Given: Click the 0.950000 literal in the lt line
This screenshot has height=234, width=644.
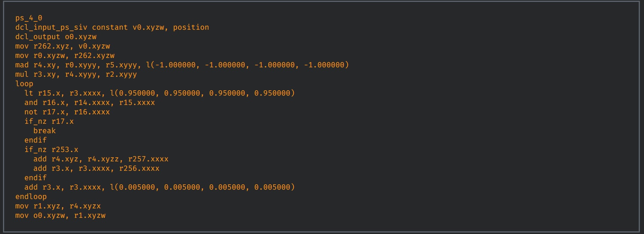Looking at the screenshot, I should [x=202, y=93].
